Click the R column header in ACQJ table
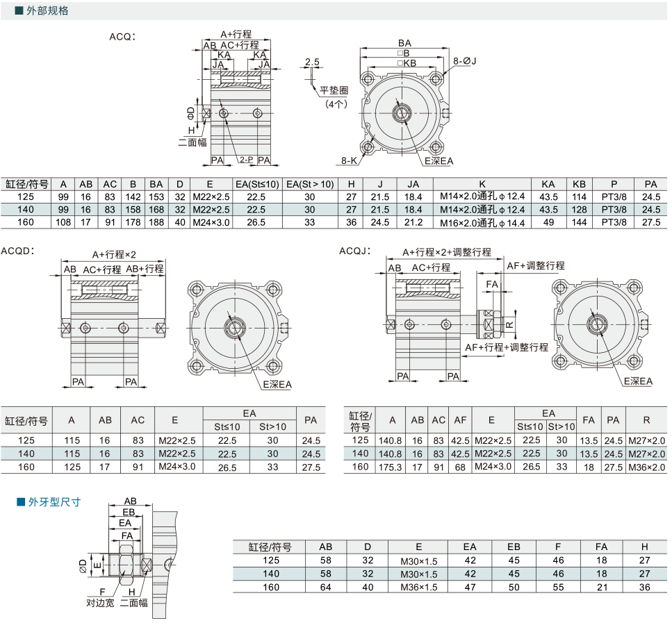Image resolution: width=672 pixels, height=623 pixels. (x=646, y=420)
